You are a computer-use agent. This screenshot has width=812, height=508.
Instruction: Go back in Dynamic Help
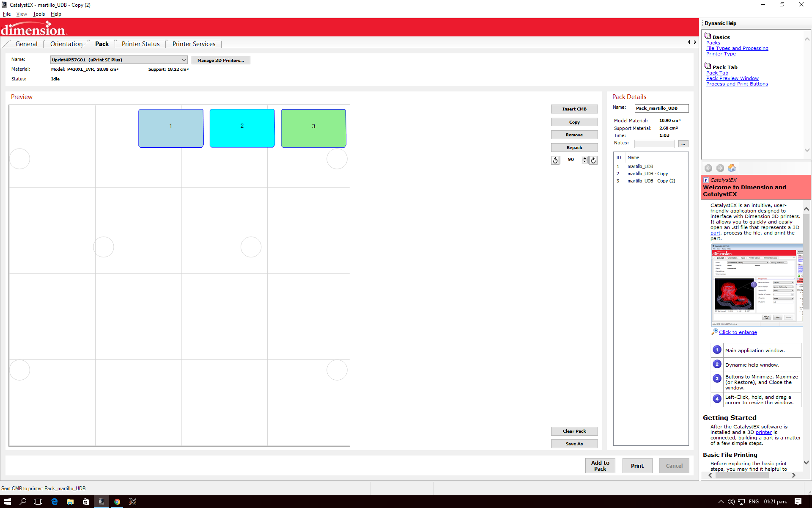708,168
